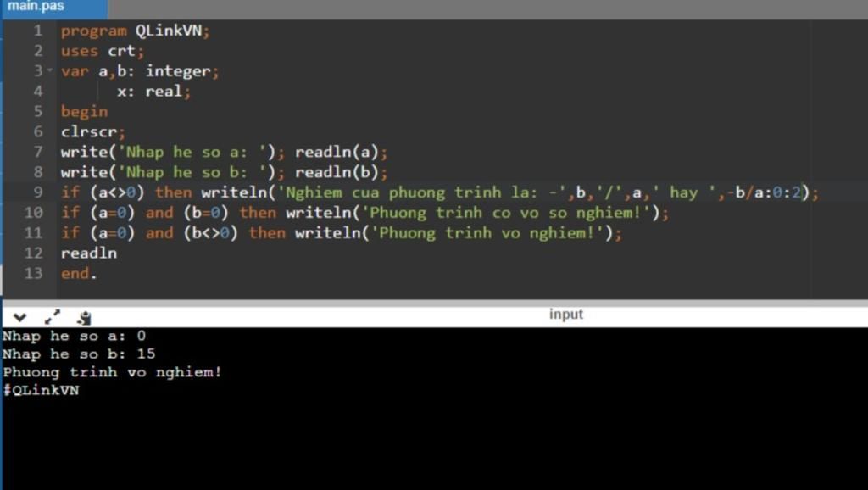Click '(b<>0)' condition on line 11
Image resolution: width=868 pixels, height=490 pixels.
210,233
